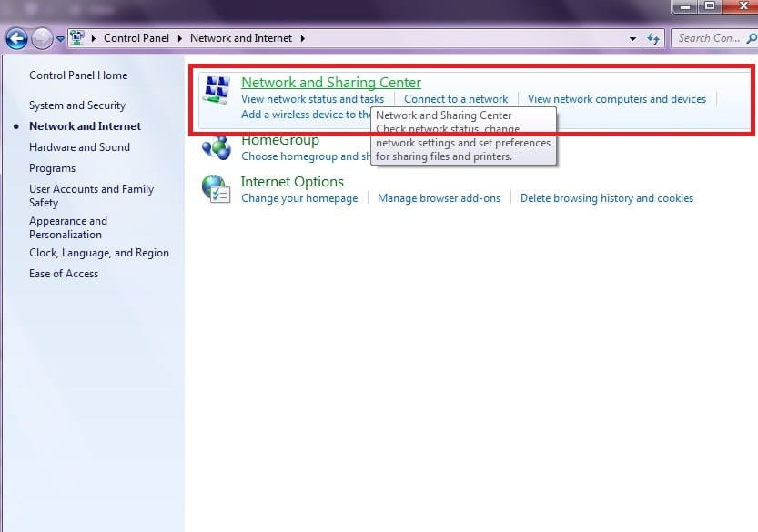Open Internet Options heading link
The image size is (758, 532).
(292, 182)
